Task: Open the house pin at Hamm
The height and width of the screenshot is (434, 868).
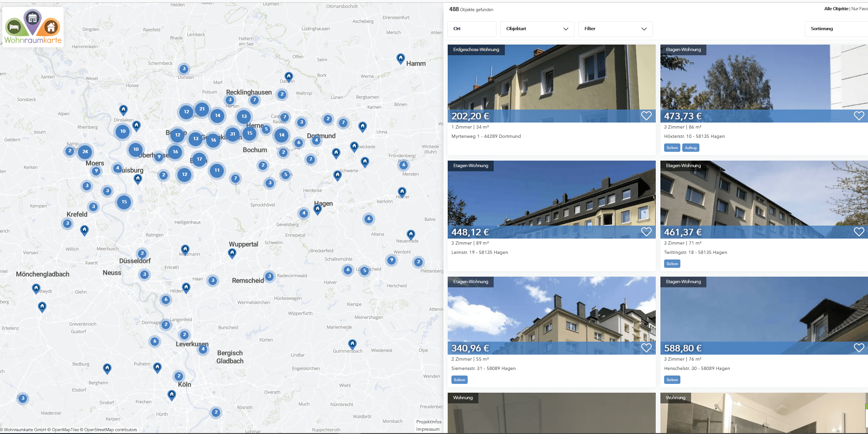Action: click(x=401, y=58)
